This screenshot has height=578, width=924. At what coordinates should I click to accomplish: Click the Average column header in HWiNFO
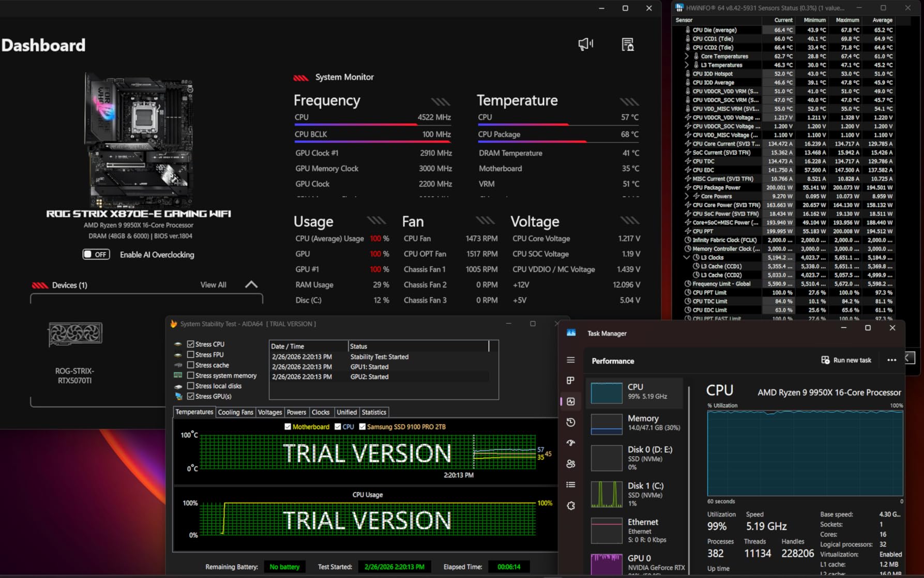coord(878,20)
